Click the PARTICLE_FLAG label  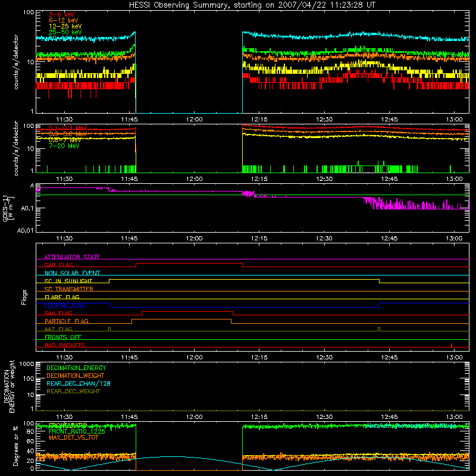click(x=67, y=321)
